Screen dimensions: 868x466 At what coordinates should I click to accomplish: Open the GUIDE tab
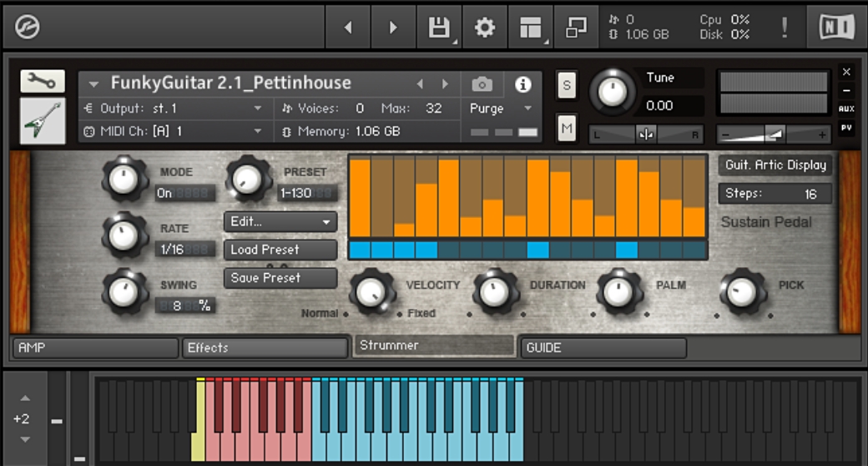coord(603,348)
